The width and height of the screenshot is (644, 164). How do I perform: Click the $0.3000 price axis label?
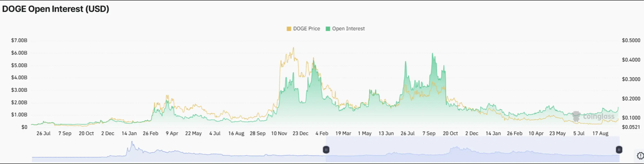click(631, 79)
